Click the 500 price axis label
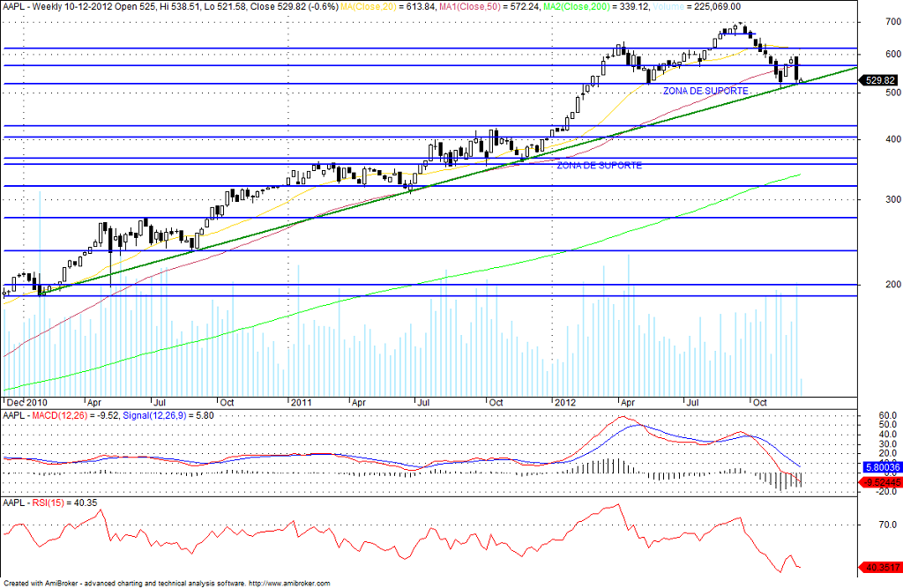Screen dimensions: 903x588 tap(894, 93)
